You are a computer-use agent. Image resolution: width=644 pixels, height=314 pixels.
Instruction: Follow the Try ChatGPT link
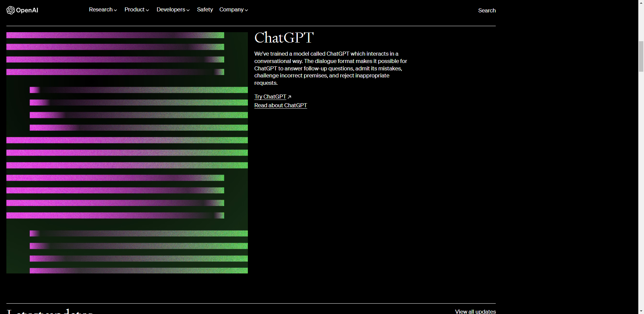point(270,97)
